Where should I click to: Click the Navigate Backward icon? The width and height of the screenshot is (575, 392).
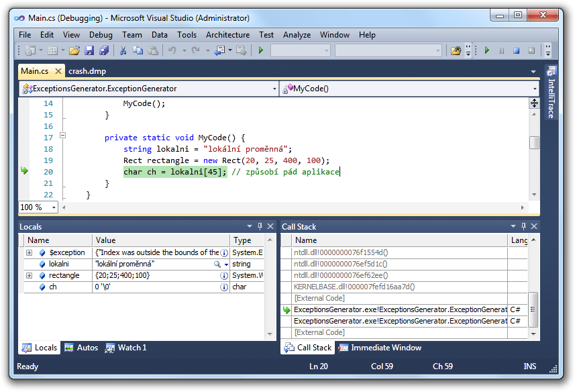tap(219, 50)
